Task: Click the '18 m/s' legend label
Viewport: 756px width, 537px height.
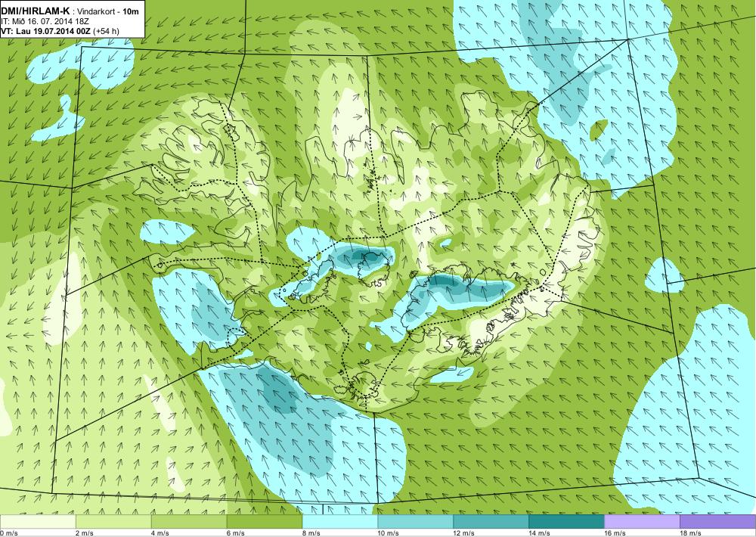Action: pyautogui.click(x=691, y=533)
